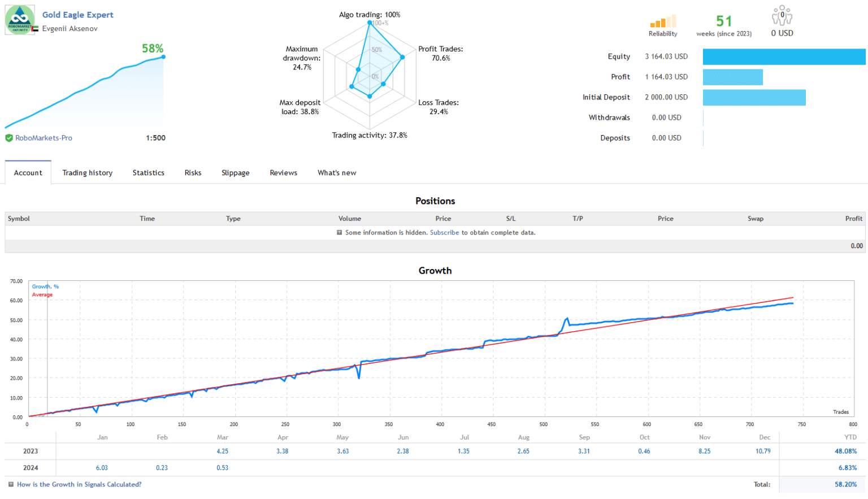The image size is (868, 499).
Task: Switch to the Trading history tab
Action: [88, 172]
